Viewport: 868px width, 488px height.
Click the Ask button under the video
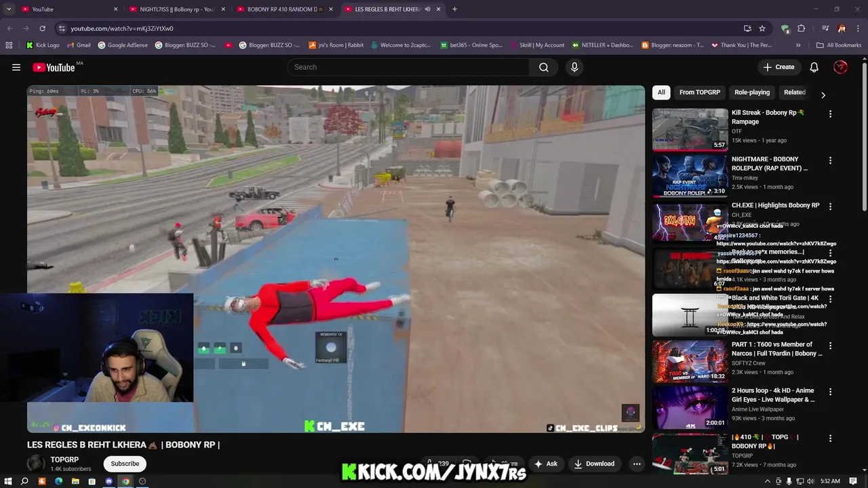pyautogui.click(x=546, y=464)
